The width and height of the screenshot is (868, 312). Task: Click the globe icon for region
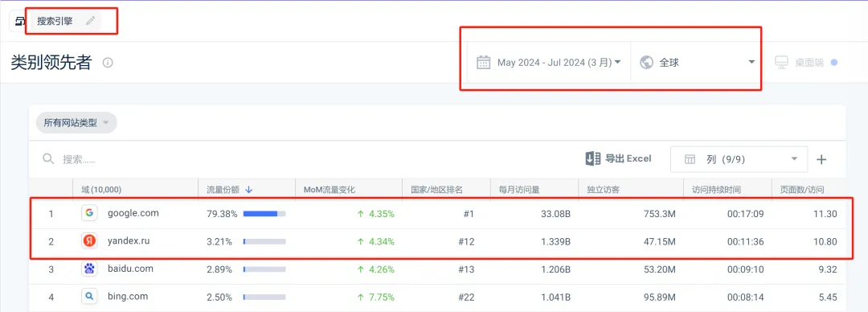pyautogui.click(x=645, y=62)
